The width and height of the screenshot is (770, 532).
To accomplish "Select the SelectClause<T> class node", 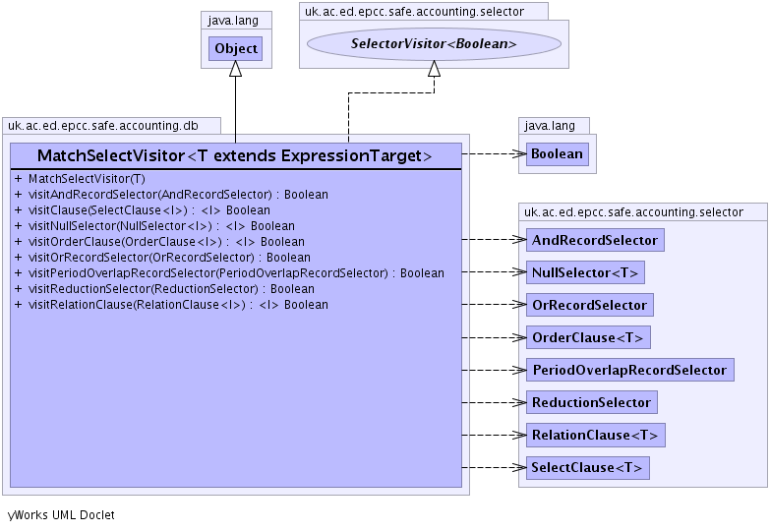I will 588,467.
